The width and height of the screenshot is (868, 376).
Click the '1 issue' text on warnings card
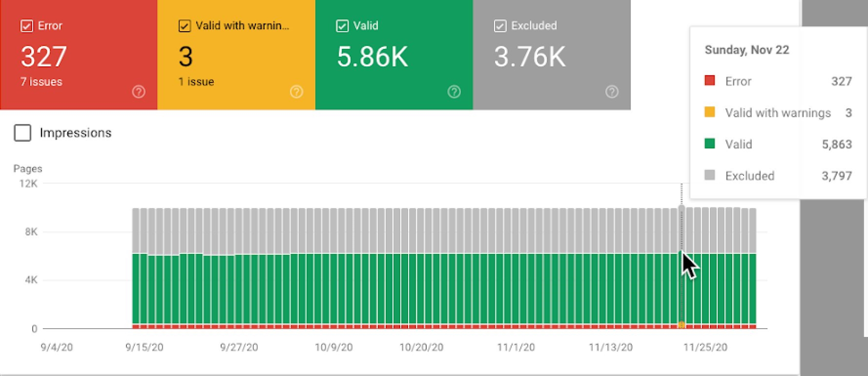196,82
